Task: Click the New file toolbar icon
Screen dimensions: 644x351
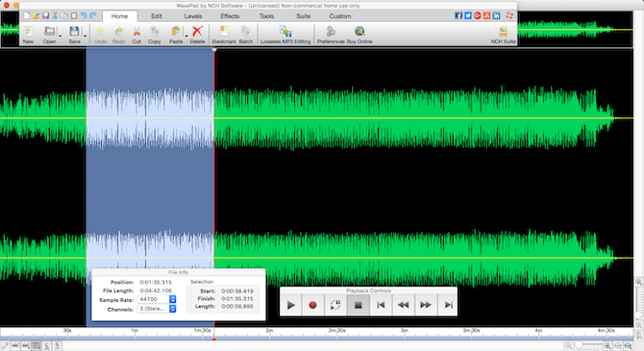Action: click(28, 35)
